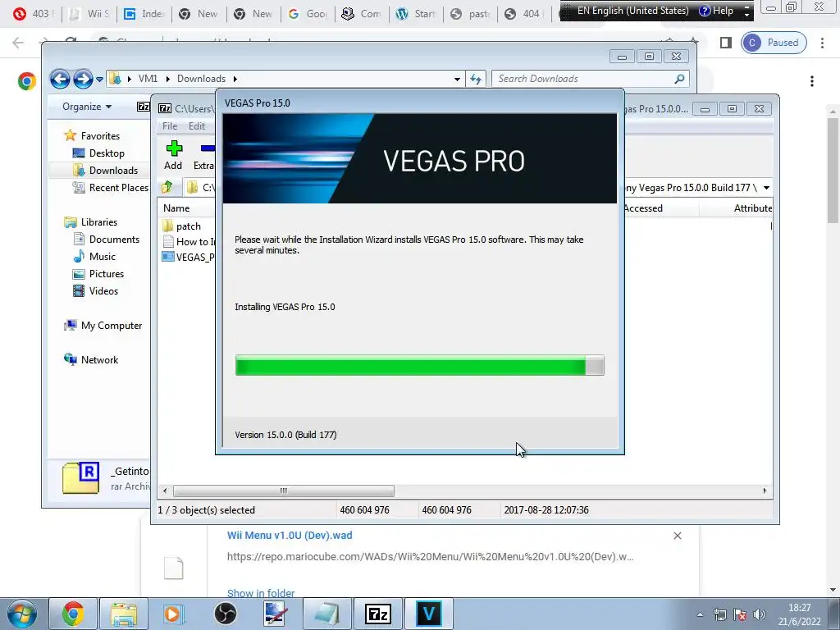The image size is (840, 630).
Task: Click the RAR archive thumbnail in details pane
Action: click(80, 478)
